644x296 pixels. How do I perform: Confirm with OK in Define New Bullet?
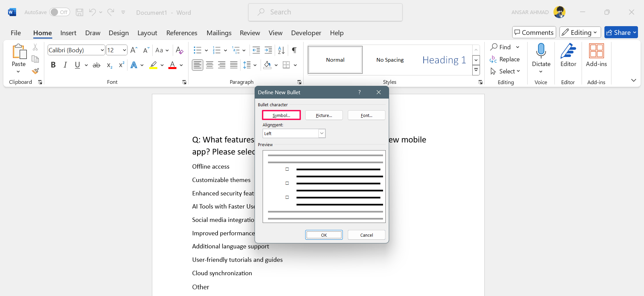click(324, 235)
